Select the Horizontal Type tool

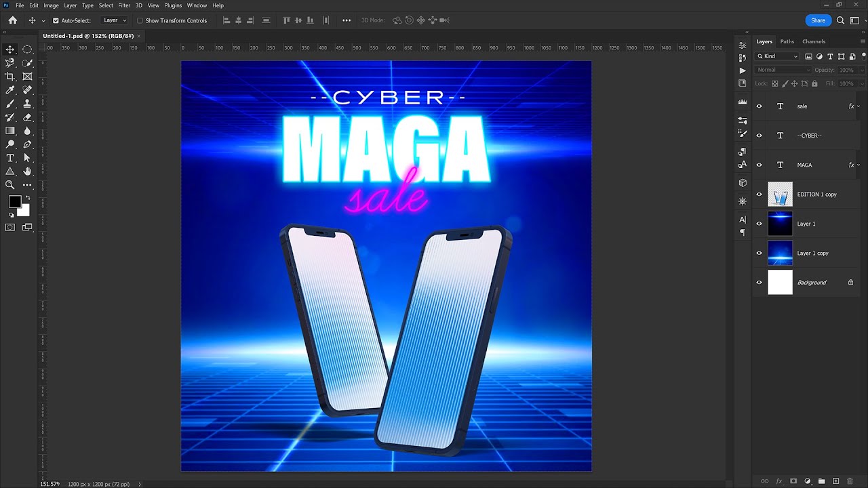click(x=10, y=158)
